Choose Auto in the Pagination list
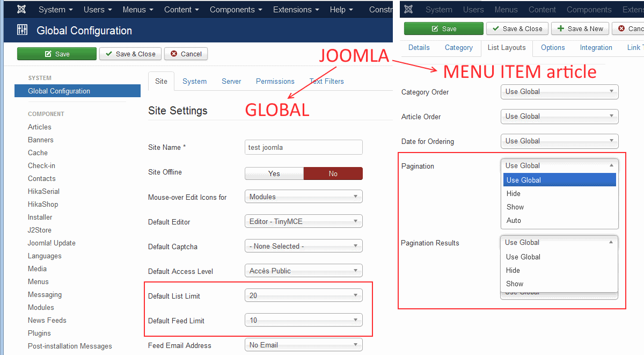The image size is (644, 355). point(560,220)
